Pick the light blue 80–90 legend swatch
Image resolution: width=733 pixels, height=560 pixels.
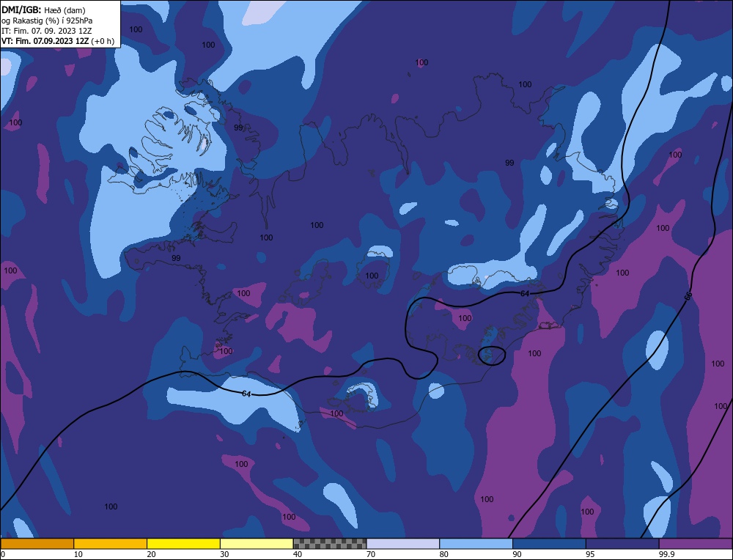pyautogui.click(x=476, y=544)
